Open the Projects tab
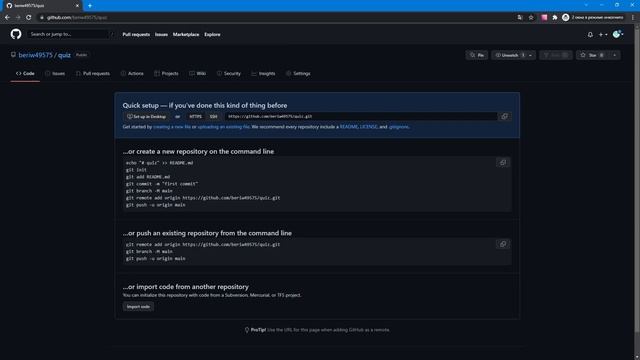Screen dimensions: 640x360 tap(166, 73)
